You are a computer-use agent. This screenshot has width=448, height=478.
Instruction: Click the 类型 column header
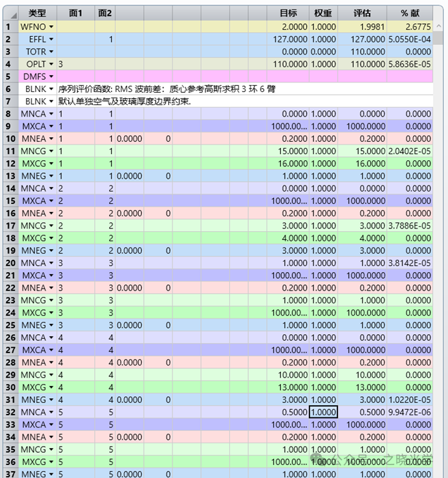pos(37,14)
